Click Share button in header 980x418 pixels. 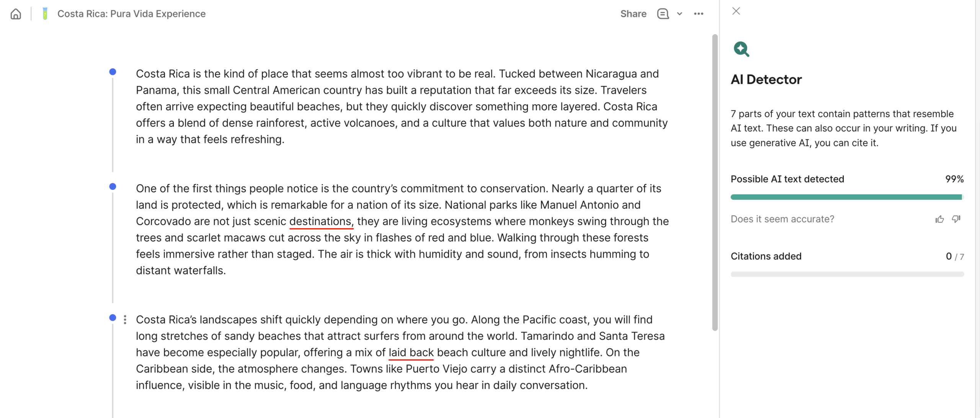633,14
